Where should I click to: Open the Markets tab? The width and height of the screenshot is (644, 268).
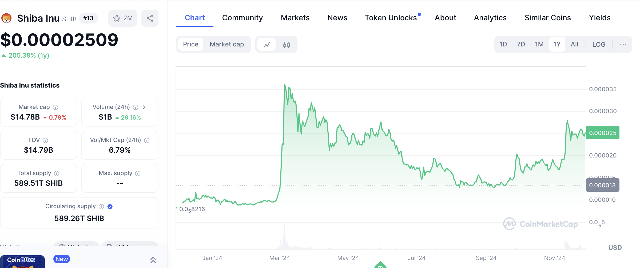[295, 18]
